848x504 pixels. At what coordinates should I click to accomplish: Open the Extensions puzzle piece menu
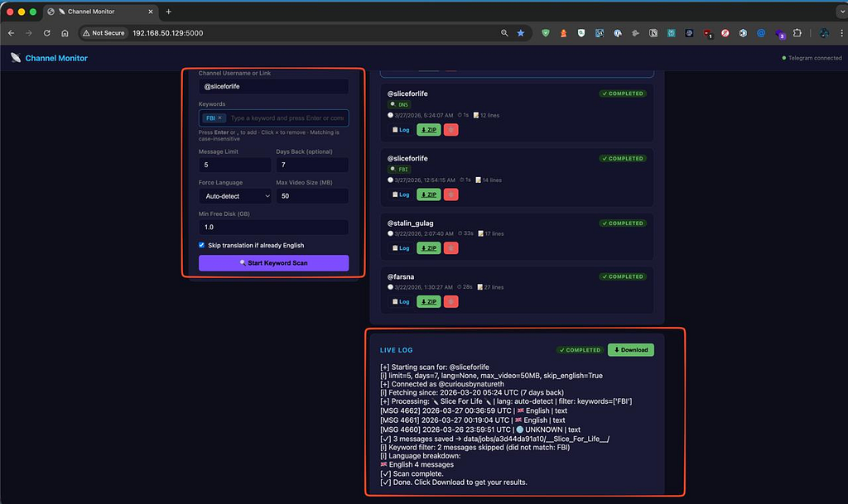click(797, 33)
